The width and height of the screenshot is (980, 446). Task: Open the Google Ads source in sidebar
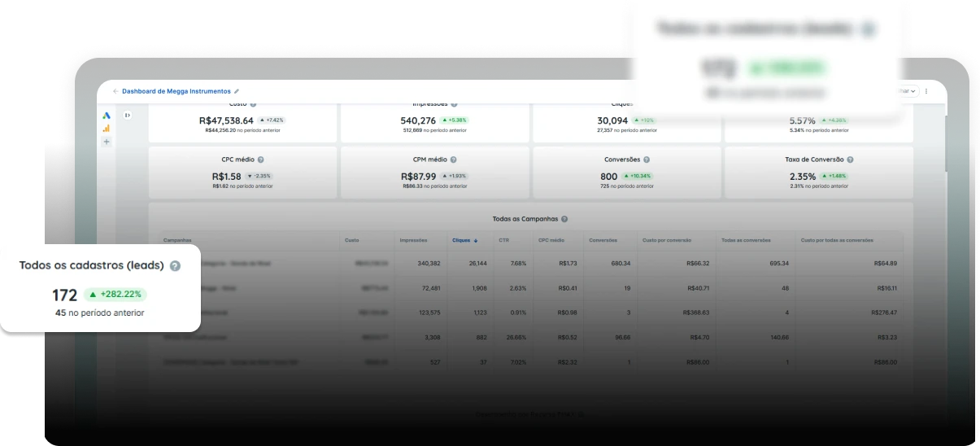(x=107, y=116)
